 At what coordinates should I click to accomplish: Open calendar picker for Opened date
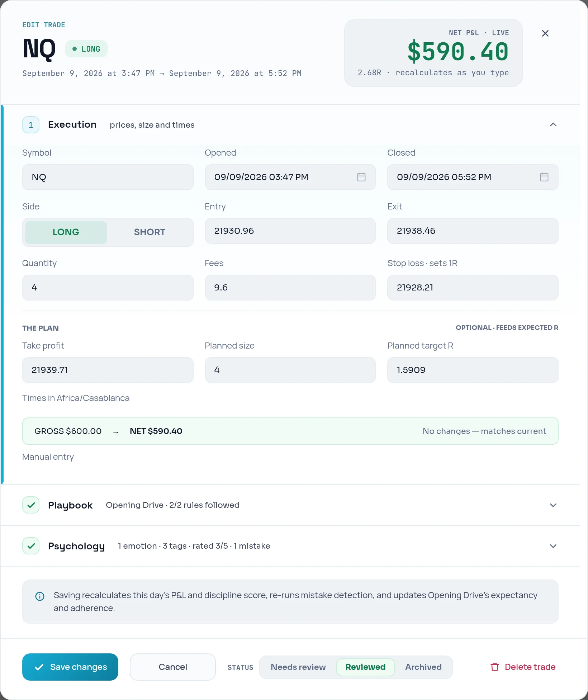(361, 177)
